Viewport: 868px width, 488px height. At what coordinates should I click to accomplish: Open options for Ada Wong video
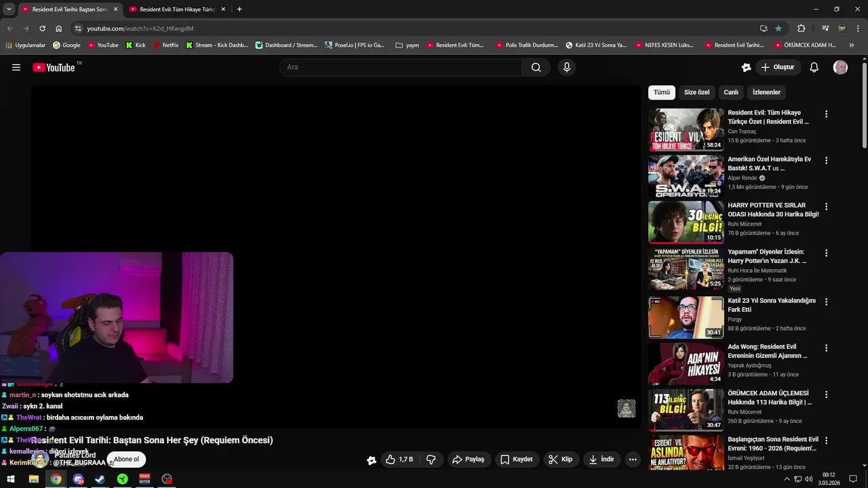point(826,348)
